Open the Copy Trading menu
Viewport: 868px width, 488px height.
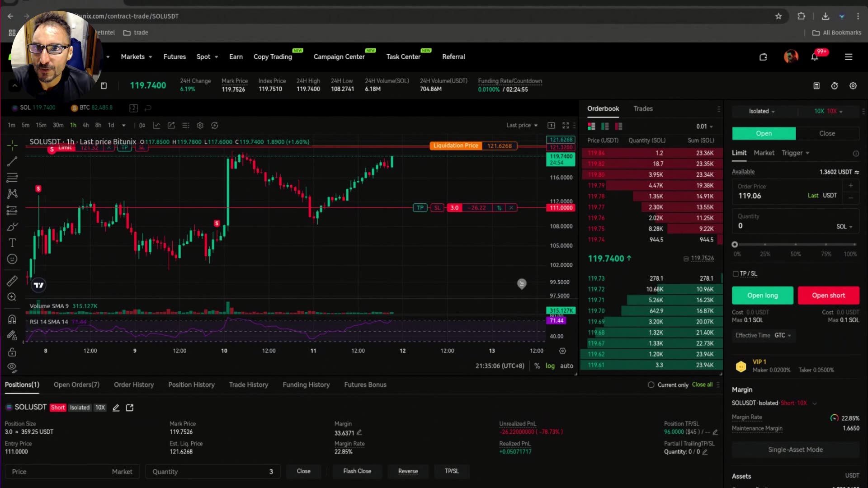[x=273, y=56]
